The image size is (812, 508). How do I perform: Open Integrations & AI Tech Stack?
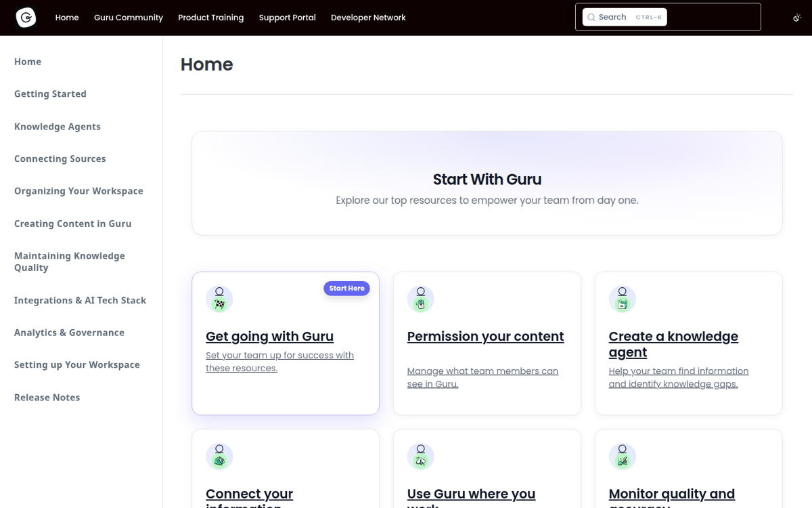(80, 300)
